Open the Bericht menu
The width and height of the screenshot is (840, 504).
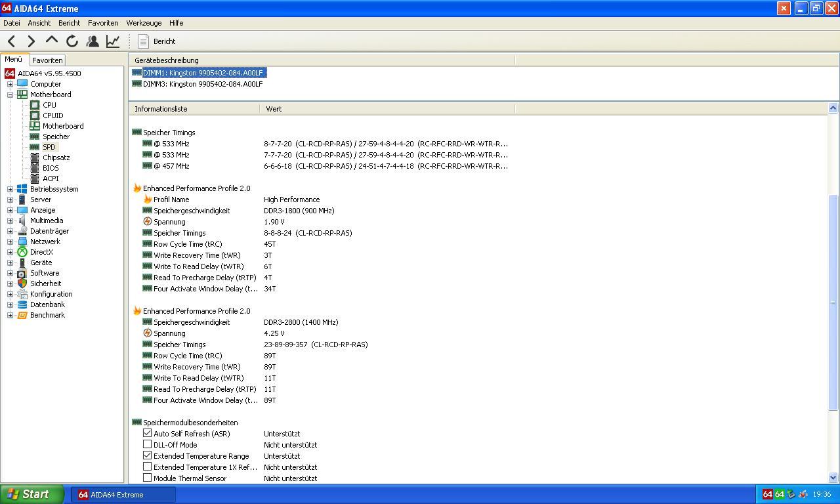pos(69,23)
